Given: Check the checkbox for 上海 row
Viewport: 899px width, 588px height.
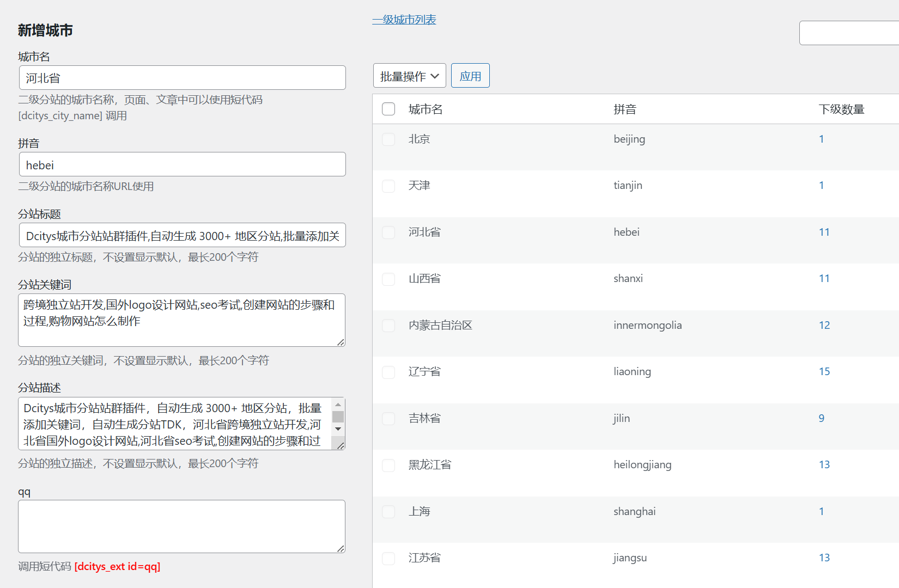Looking at the screenshot, I should (x=388, y=512).
